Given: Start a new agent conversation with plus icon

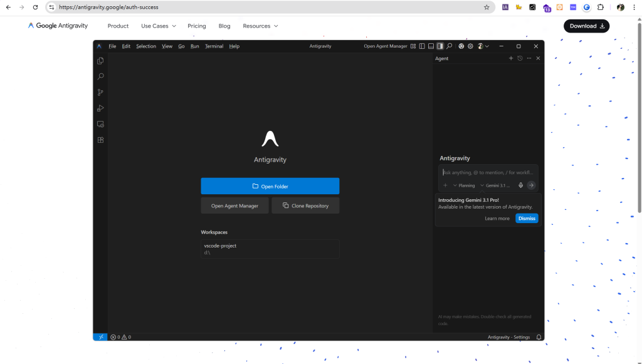Looking at the screenshot, I should [x=511, y=58].
